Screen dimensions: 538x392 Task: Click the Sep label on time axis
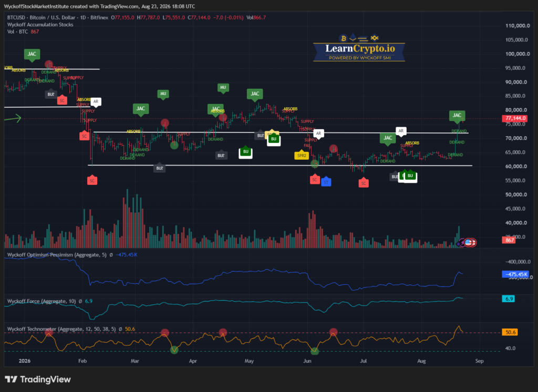click(479, 361)
